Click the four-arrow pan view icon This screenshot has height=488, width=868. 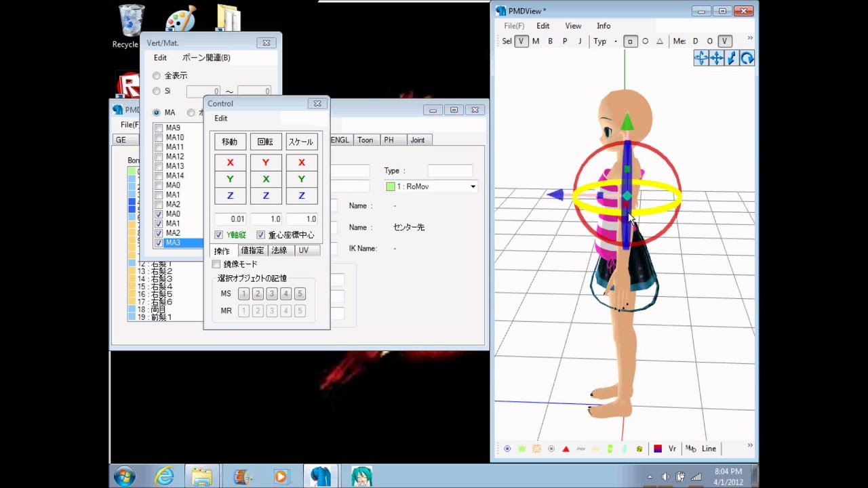coord(717,58)
